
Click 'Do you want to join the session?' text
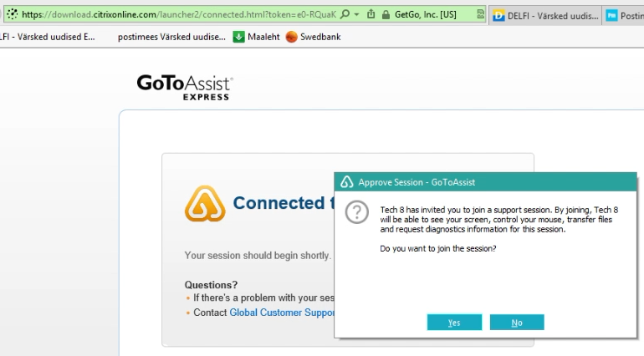coord(437,248)
